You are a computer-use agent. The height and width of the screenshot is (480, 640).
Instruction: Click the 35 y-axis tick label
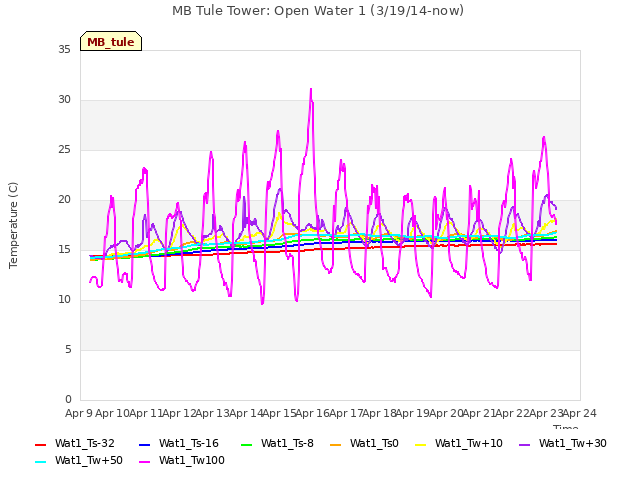pyautogui.click(x=64, y=49)
